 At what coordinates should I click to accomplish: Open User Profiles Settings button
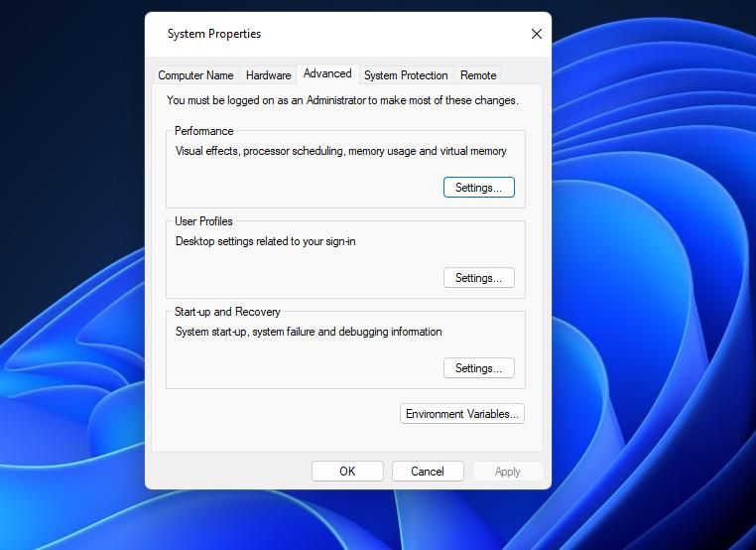tap(479, 277)
